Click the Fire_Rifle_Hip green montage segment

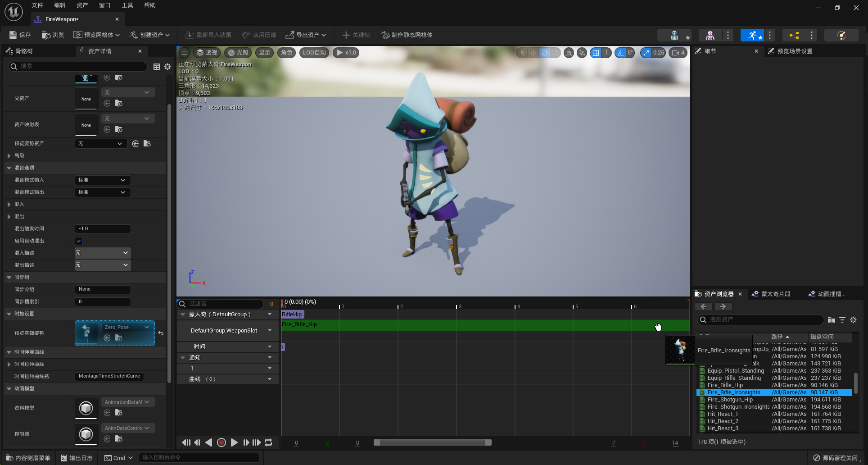click(485, 324)
